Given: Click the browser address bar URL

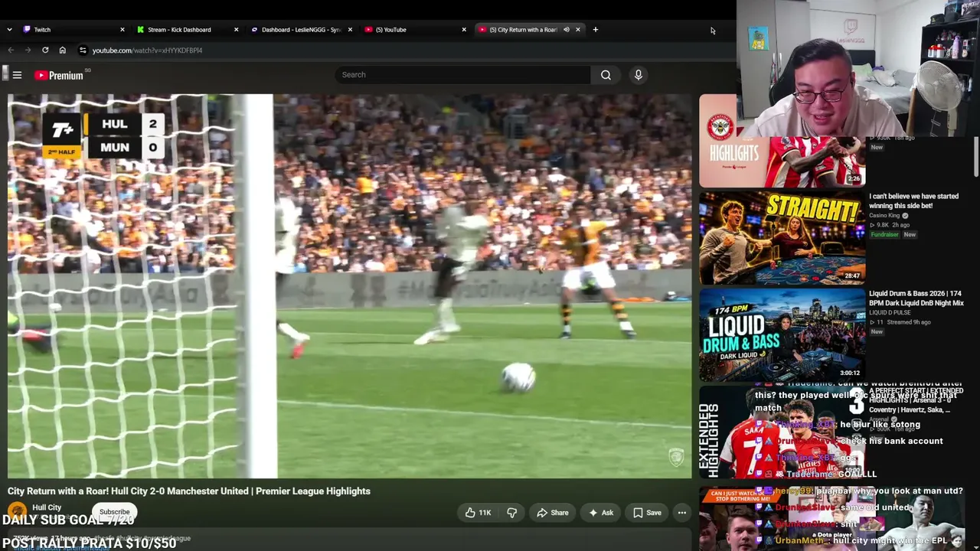Looking at the screenshot, I should [147, 51].
